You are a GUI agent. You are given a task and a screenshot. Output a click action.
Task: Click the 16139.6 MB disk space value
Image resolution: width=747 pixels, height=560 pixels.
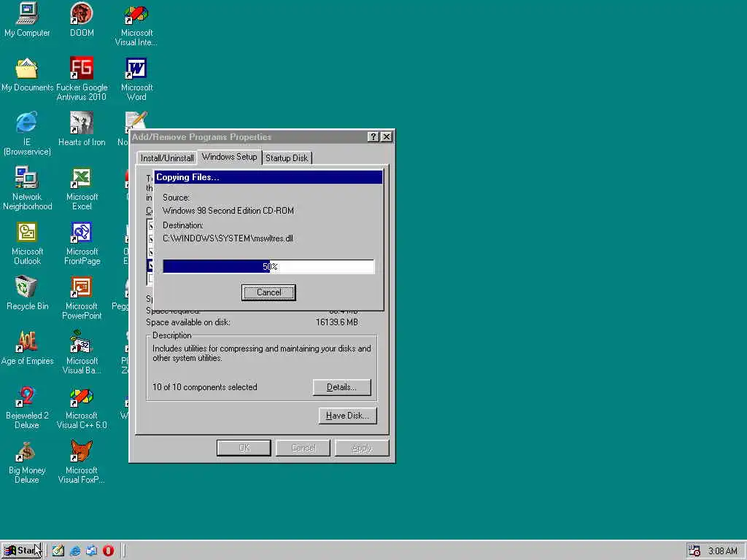[x=337, y=322]
